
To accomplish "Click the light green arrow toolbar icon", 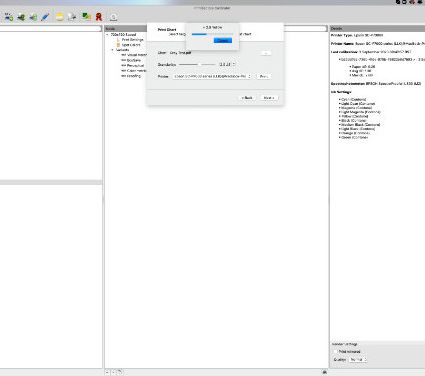I will tap(33, 17).
